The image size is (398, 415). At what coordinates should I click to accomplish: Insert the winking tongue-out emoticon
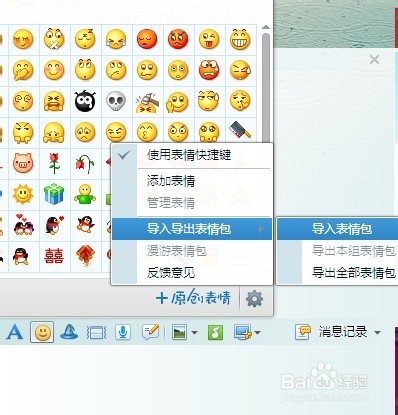tap(209, 40)
